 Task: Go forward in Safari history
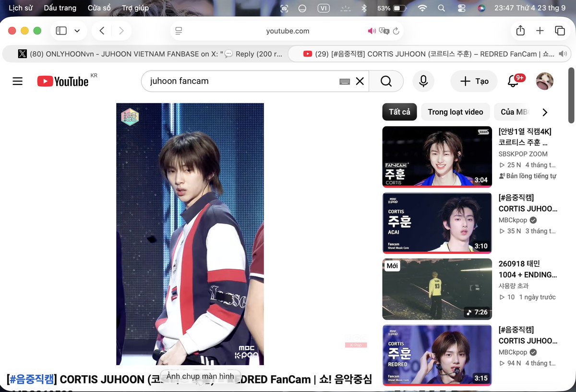pyautogui.click(x=121, y=31)
